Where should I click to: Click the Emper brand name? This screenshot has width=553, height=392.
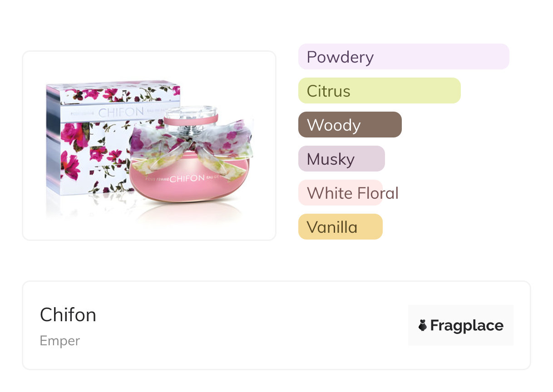click(60, 341)
